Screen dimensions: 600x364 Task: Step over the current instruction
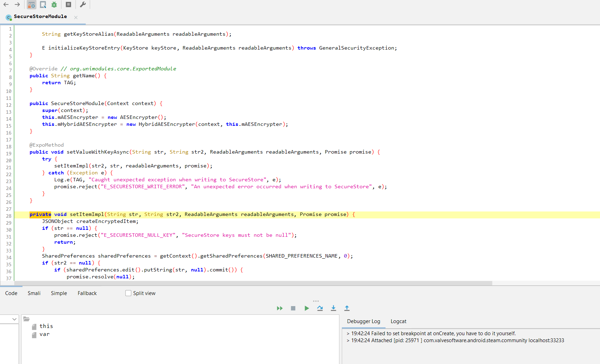click(320, 308)
